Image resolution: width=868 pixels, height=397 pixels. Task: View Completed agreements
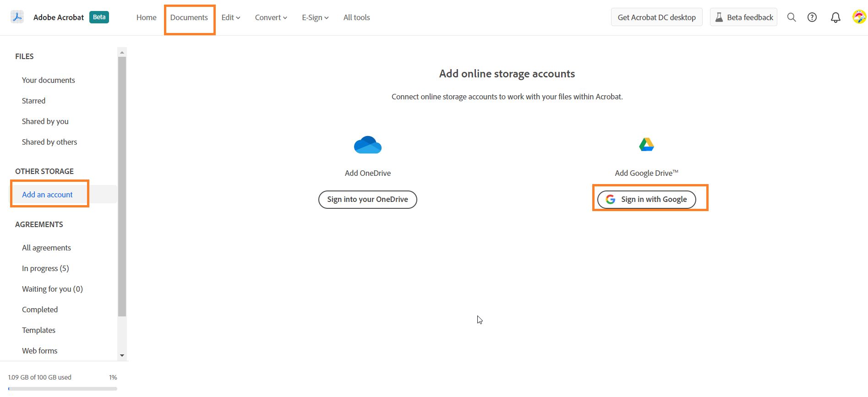[x=40, y=310]
